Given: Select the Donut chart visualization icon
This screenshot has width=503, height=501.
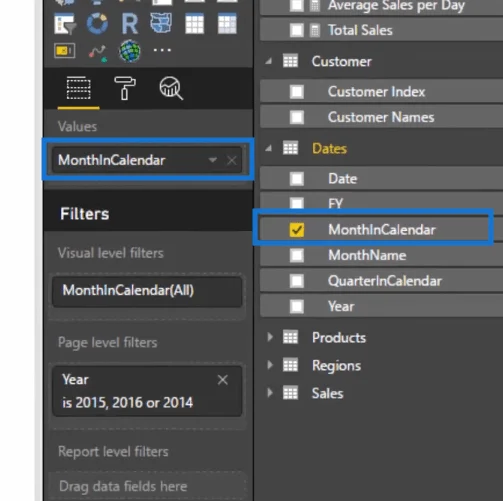Looking at the screenshot, I should pyautogui.click(x=97, y=24).
